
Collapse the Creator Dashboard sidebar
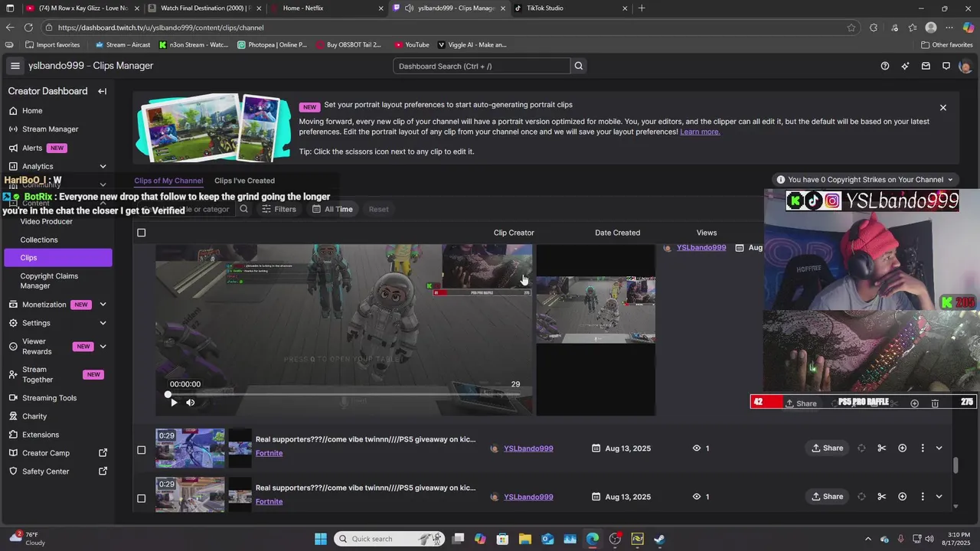click(x=102, y=91)
